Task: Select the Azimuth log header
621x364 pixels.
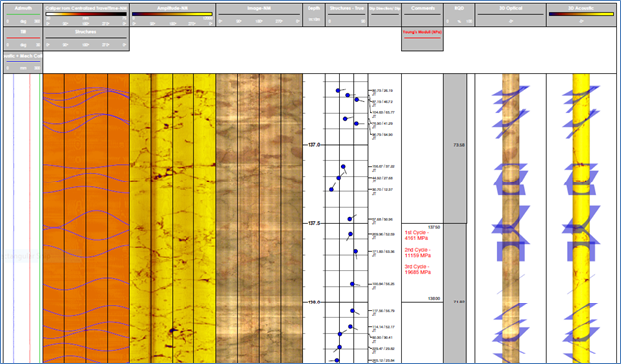Action: tap(23, 15)
